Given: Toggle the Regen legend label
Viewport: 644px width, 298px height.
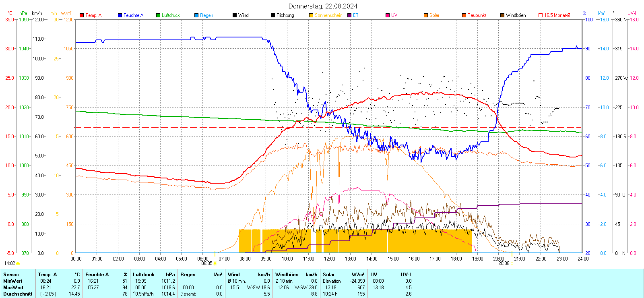Looking at the screenshot, I should (x=206, y=15).
